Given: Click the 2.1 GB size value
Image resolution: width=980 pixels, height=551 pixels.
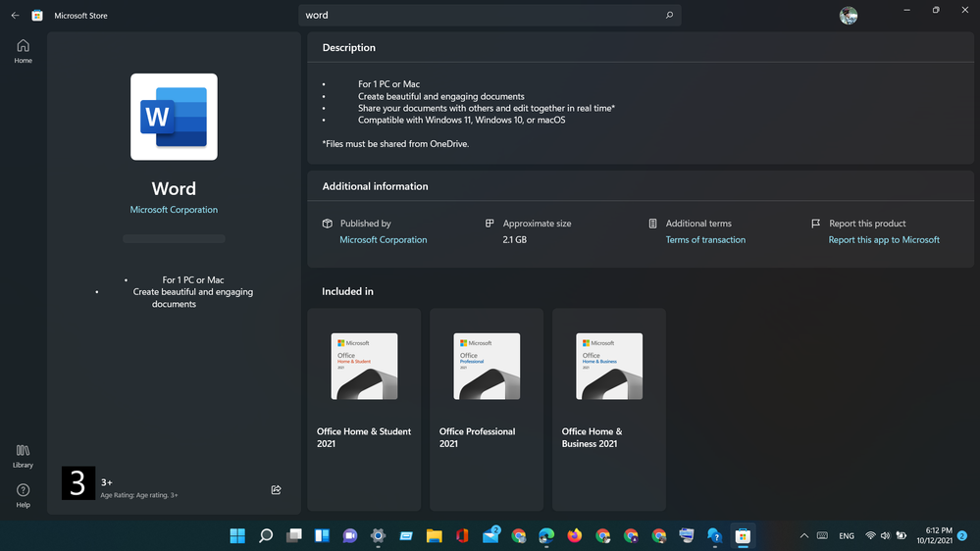Looking at the screenshot, I should [514, 239].
